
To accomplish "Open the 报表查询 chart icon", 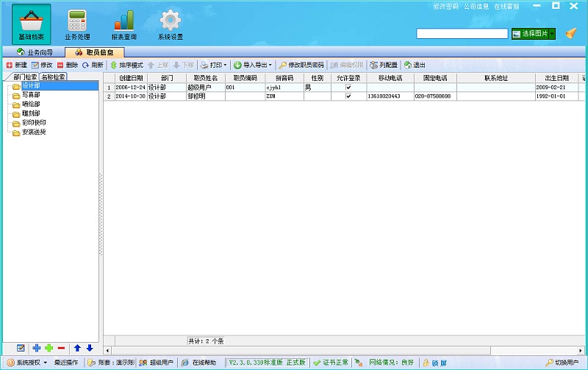I will coord(123,24).
